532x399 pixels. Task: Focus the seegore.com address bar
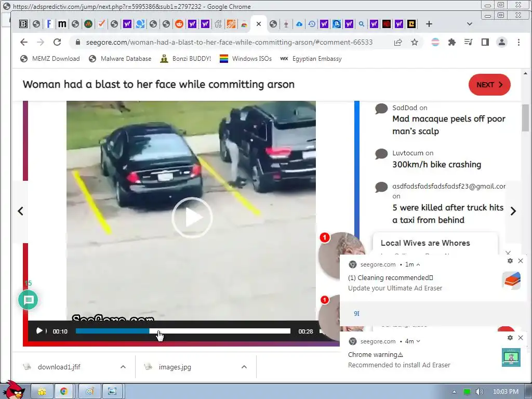pyautogui.click(x=229, y=42)
